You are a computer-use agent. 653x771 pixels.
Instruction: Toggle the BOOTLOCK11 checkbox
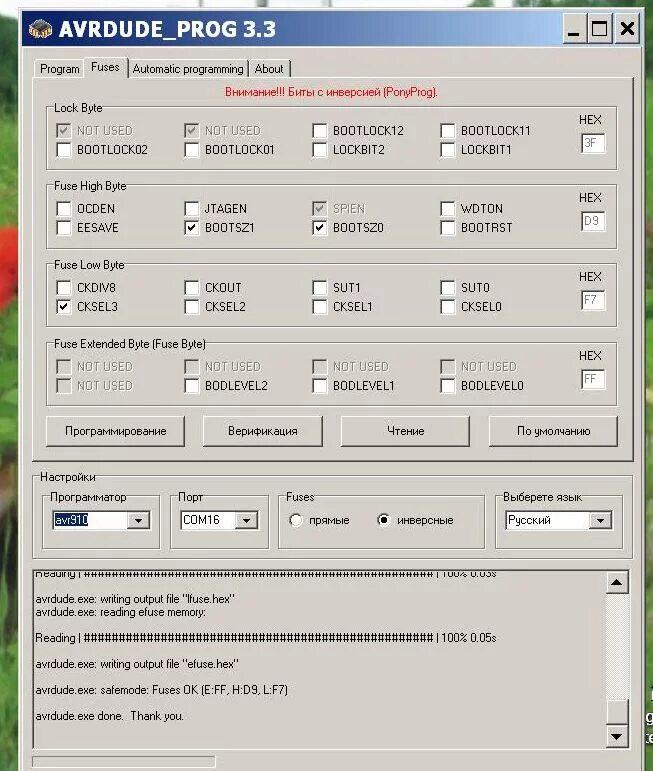pyautogui.click(x=447, y=131)
